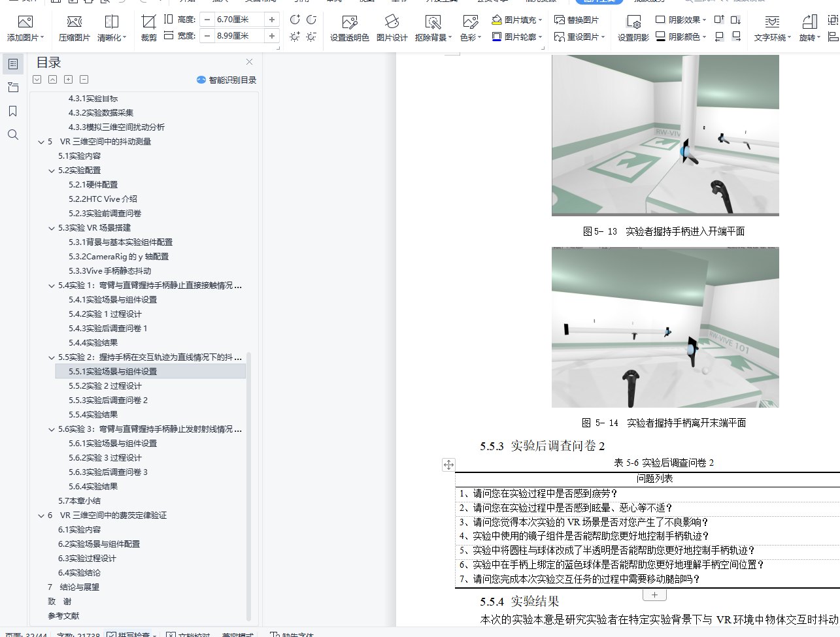Open the 阴影效果 shadow effect dropdown
Viewport: 840px width, 637px height.
point(681,20)
